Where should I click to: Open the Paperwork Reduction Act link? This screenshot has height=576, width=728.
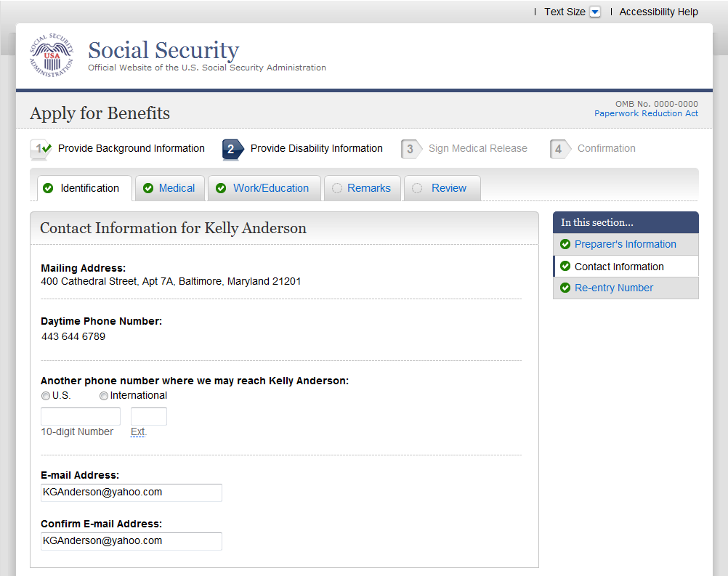(646, 113)
